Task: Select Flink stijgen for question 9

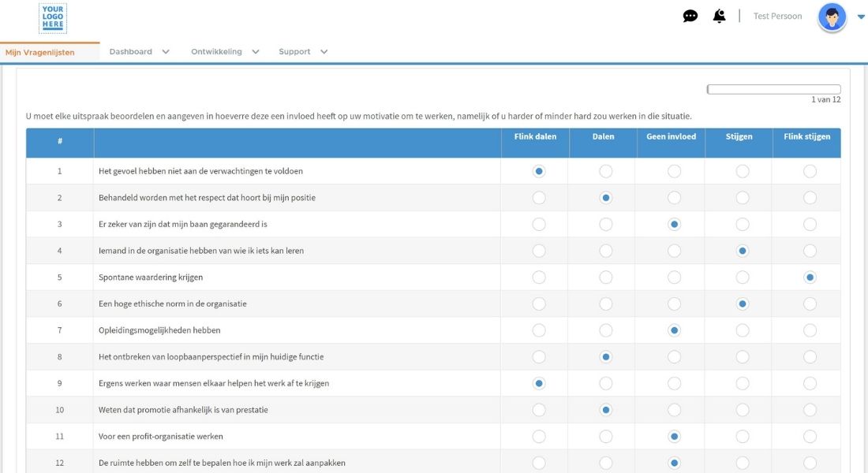Action: [x=810, y=384]
